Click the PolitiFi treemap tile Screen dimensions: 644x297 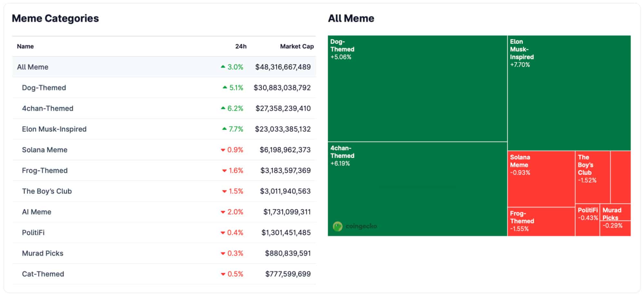(x=587, y=220)
